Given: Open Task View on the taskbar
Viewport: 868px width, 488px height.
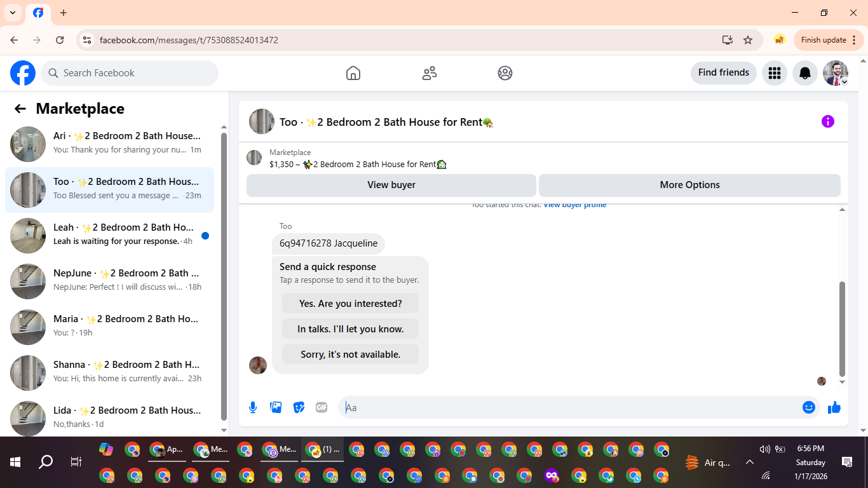Looking at the screenshot, I should coord(76,462).
